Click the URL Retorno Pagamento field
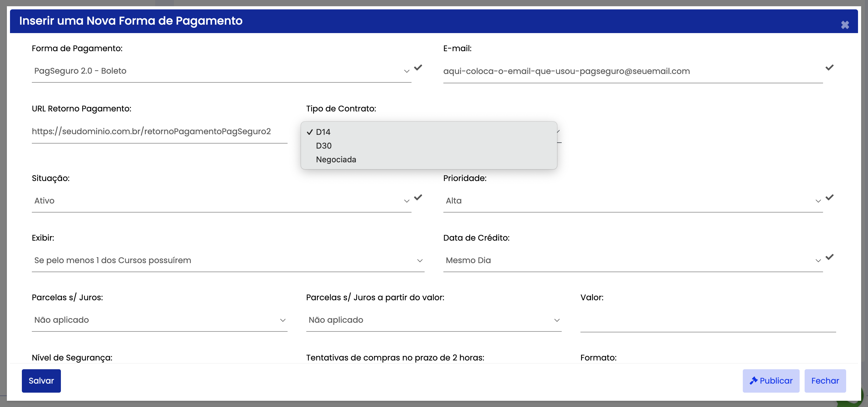868x407 pixels. click(x=159, y=131)
